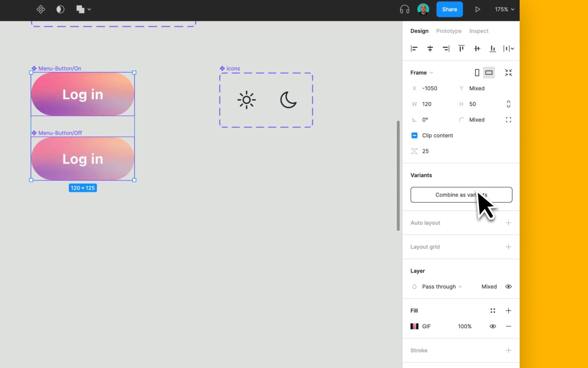Image resolution: width=588 pixels, height=368 pixels.
Task: Open the user avatar profile
Action: [x=423, y=9]
